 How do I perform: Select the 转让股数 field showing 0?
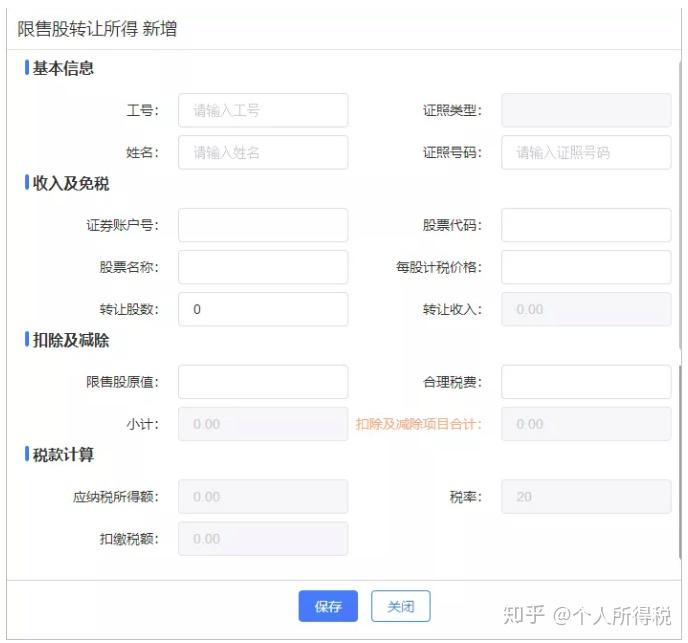tap(263, 309)
